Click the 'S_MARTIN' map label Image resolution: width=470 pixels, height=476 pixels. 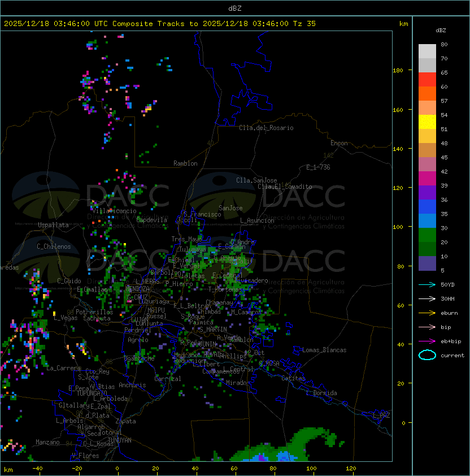[213, 330]
